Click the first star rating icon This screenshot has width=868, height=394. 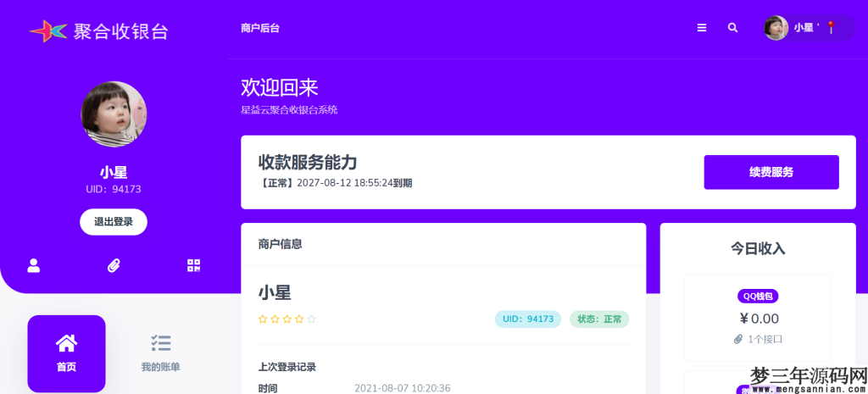click(x=263, y=319)
